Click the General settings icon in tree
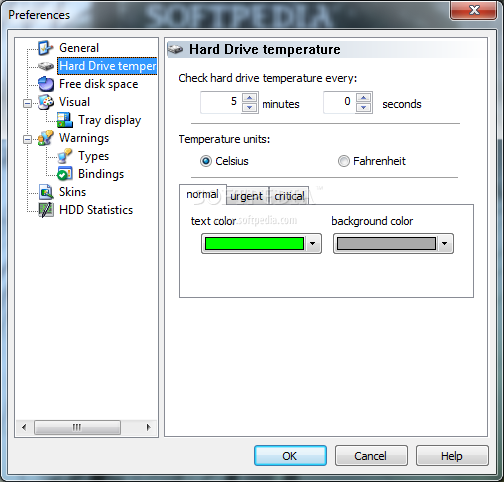Viewport: 504px width, 482px height. pyautogui.click(x=46, y=48)
